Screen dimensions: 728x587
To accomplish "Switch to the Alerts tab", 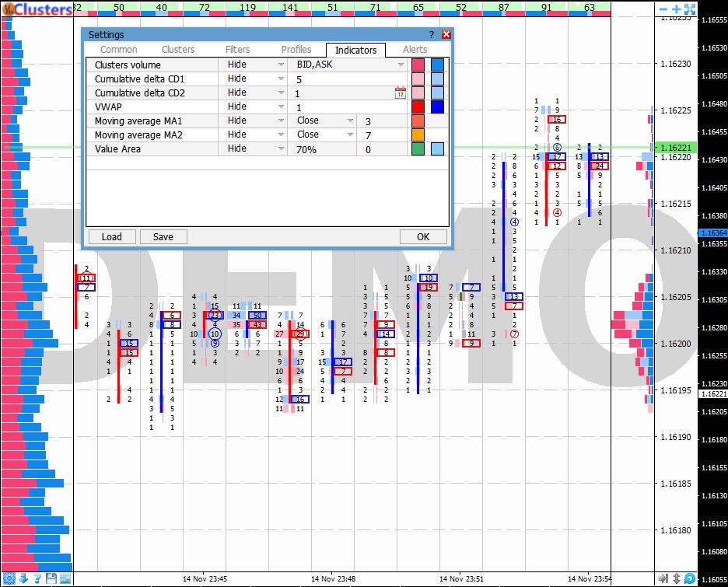I will 415,50.
